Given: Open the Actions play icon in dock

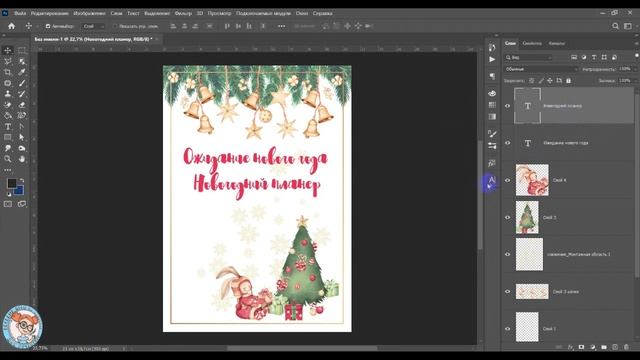Looking at the screenshot, I should (x=492, y=60).
